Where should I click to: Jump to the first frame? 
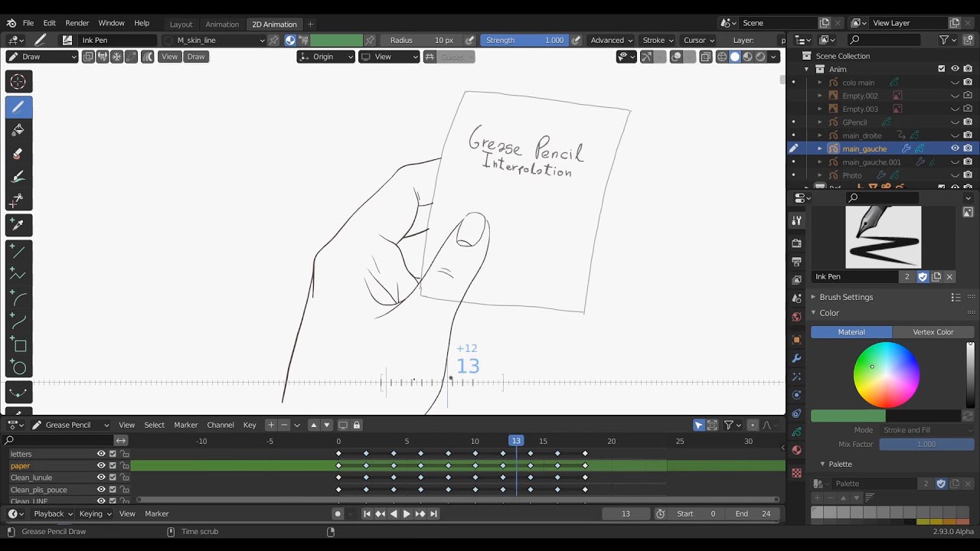(x=367, y=514)
